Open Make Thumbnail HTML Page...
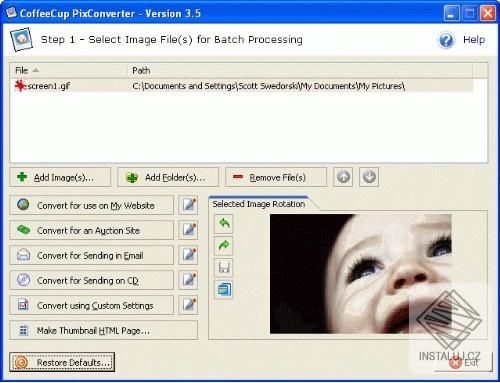This screenshot has width=500, height=383. pos(104,330)
